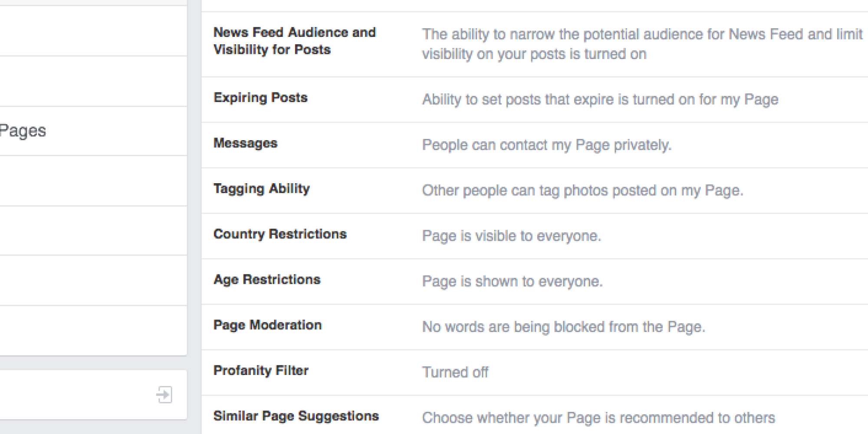Screen dimensions: 868x434
Task: Click the 'Turned off' profanity status
Action: [455, 372]
